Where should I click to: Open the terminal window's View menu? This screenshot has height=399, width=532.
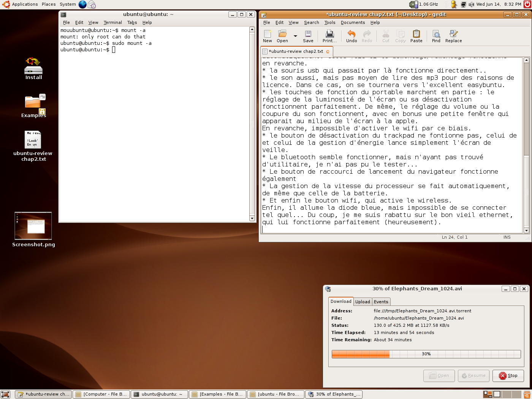click(93, 22)
